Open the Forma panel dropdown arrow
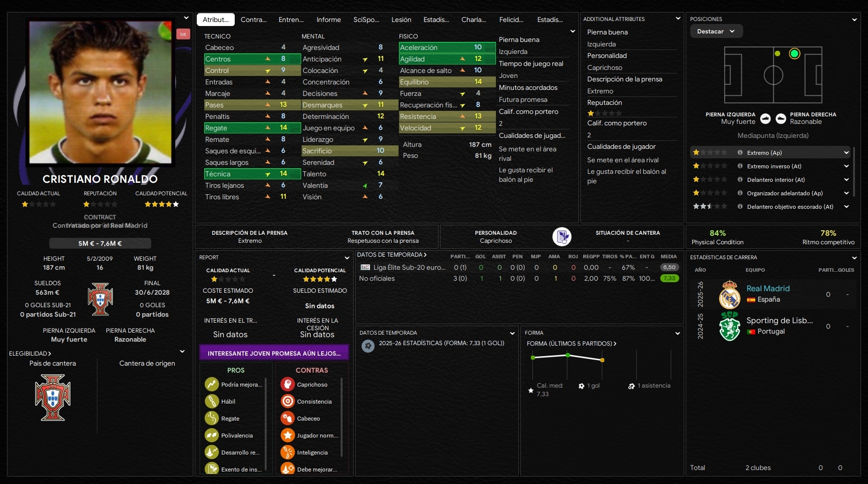Image resolution: width=868 pixels, height=484 pixels. click(x=678, y=333)
